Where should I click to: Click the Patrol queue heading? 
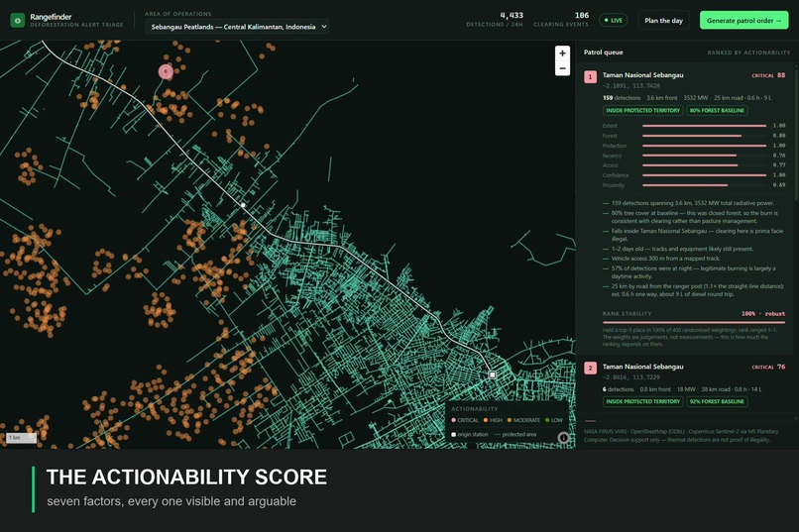coord(604,53)
